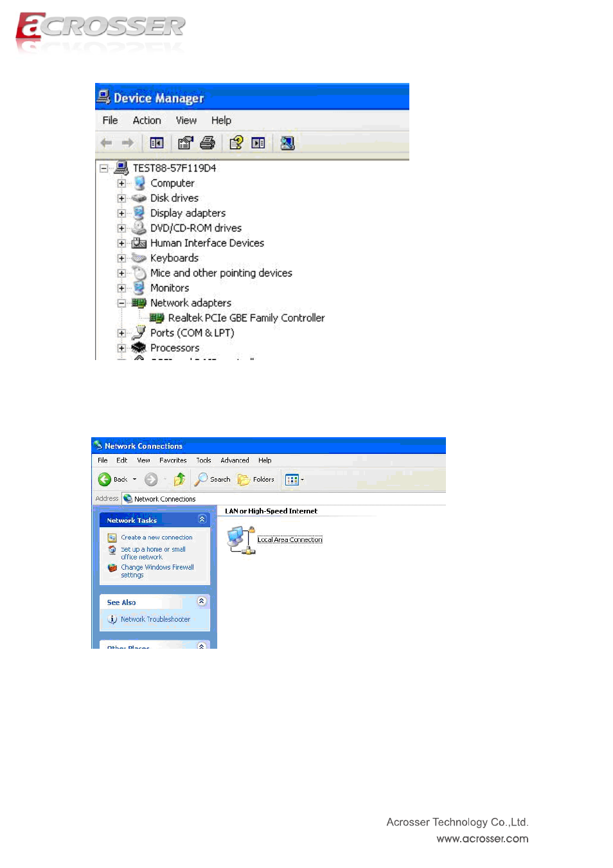Open Help menu in Network Connections
This screenshot has height=868, width=613.
pos(265,460)
